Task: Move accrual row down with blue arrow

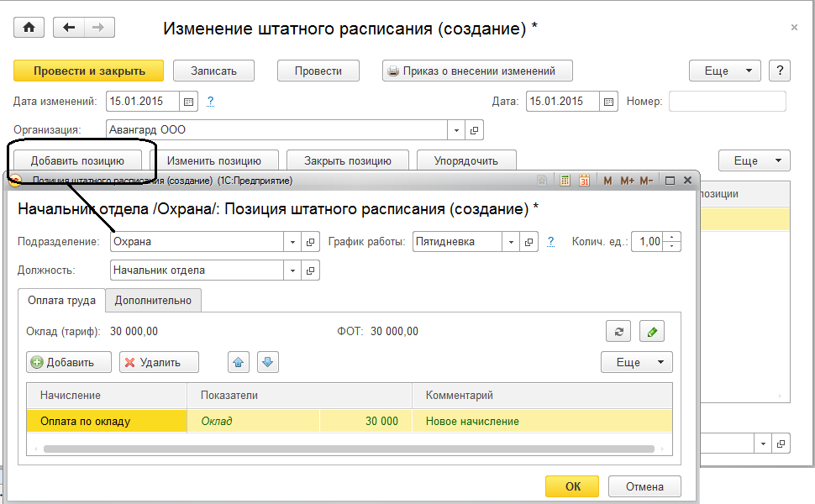Action: tap(268, 362)
